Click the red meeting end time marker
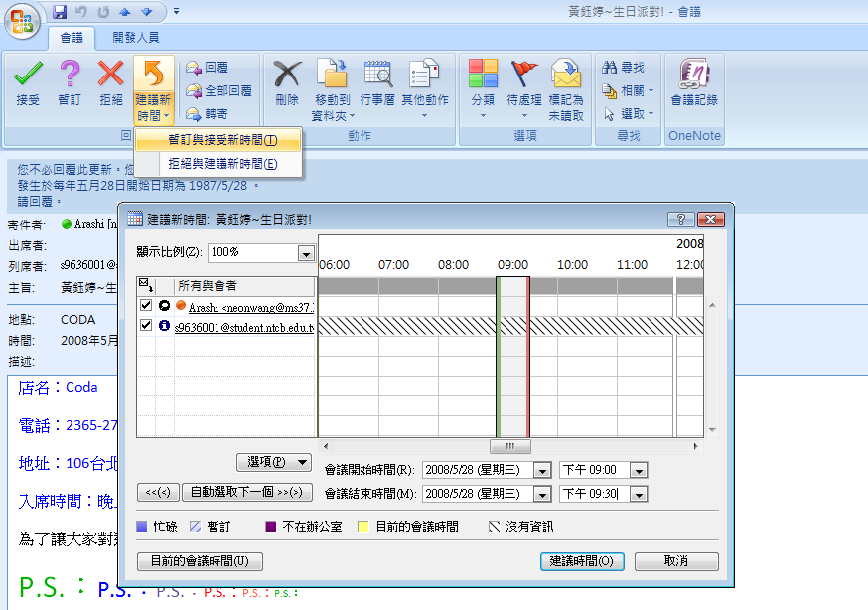This screenshot has height=610, width=868. [528, 357]
